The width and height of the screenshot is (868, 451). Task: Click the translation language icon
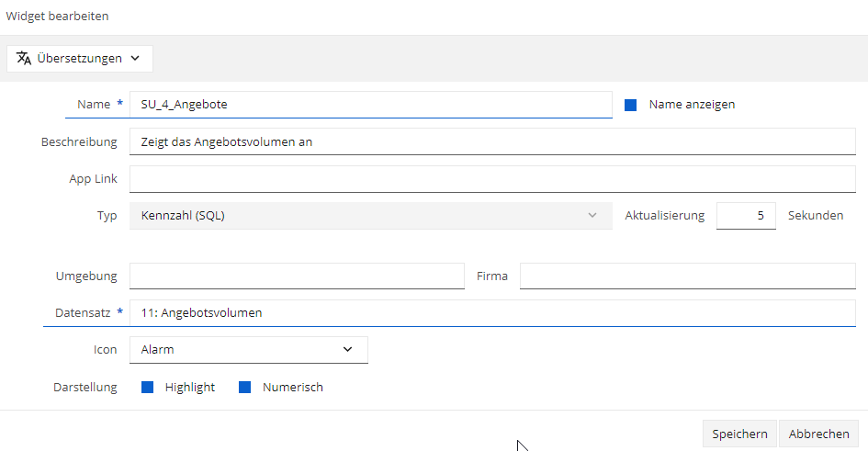tap(24, 58)
